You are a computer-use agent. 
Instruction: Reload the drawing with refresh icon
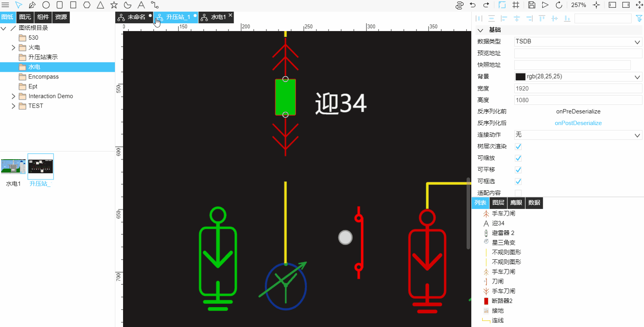[x=559, y=5]
